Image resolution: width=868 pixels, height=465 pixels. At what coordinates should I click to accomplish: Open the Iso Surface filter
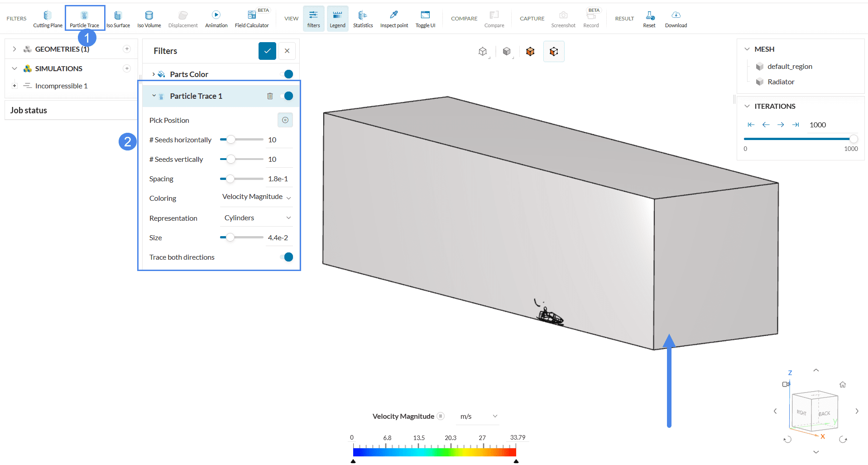[118, 19]
